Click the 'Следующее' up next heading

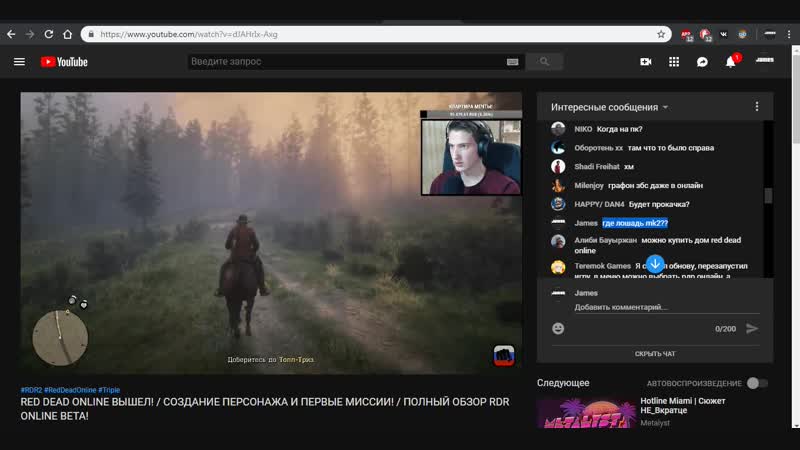click(x=563, y=383)
